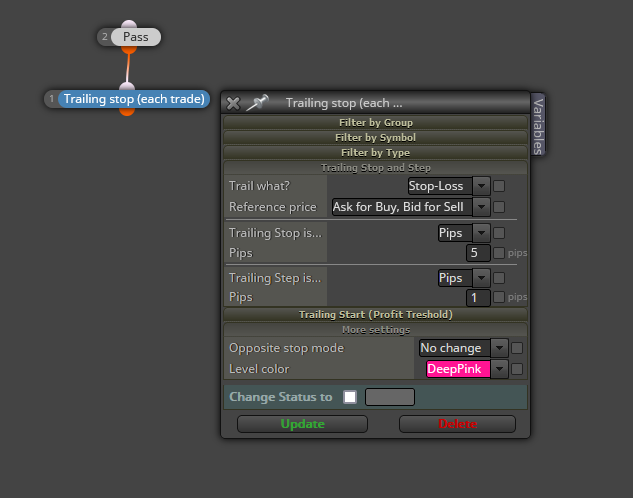
Task: Enable the Change Status to checkbox
Action: click(350, 397)
